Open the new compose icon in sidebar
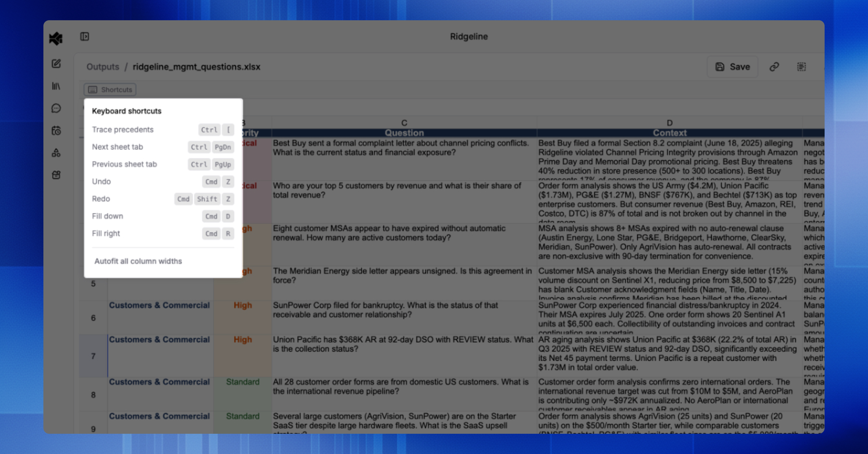Screen dimensions: 868x454 tap(56, 64)
